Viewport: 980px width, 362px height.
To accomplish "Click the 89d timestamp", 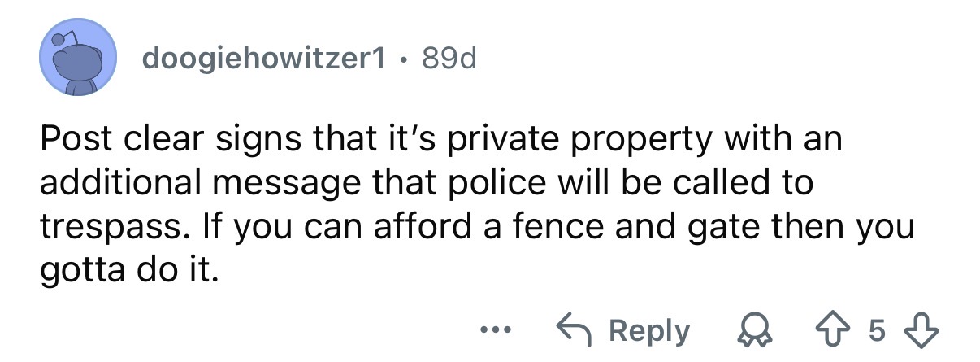I will tap(446, 58).
